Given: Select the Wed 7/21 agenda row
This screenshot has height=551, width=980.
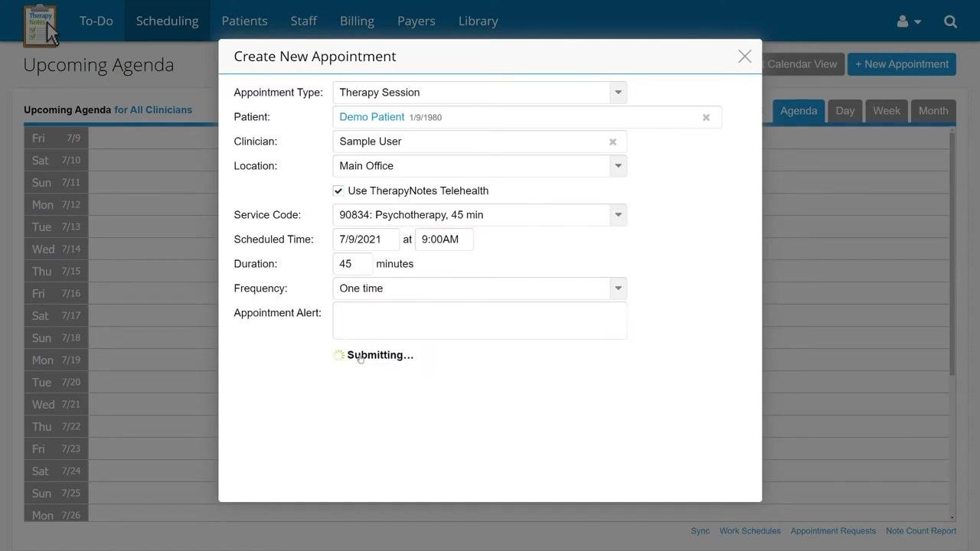Looking at the screenshot, I should click(x=487, y=404).
